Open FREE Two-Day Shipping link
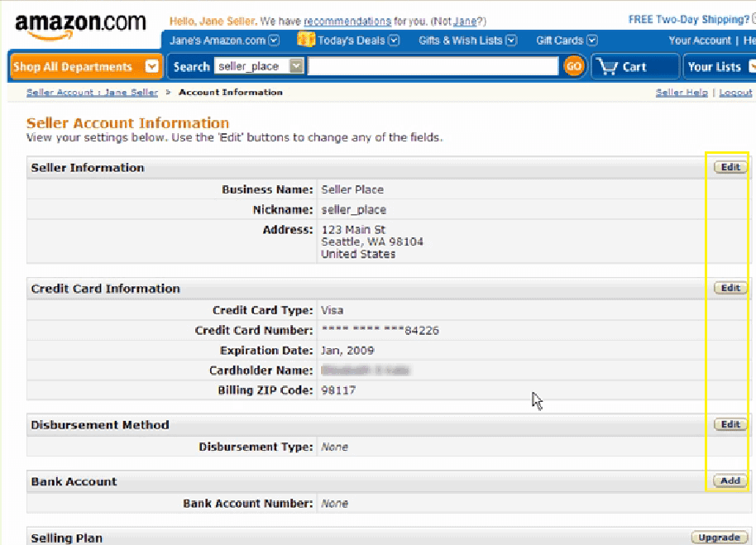Image resolution: width=756 pixels, height=545 pixels. point(688,19)
